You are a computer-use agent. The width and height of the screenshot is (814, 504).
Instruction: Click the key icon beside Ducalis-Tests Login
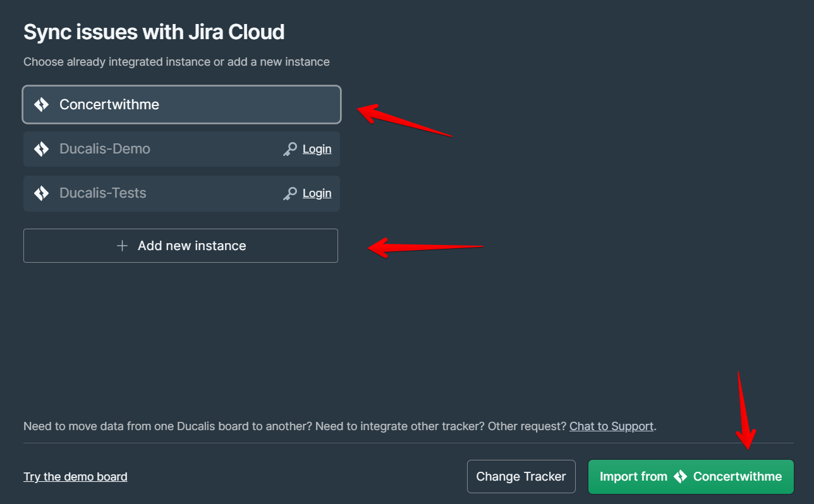[290, 193]
